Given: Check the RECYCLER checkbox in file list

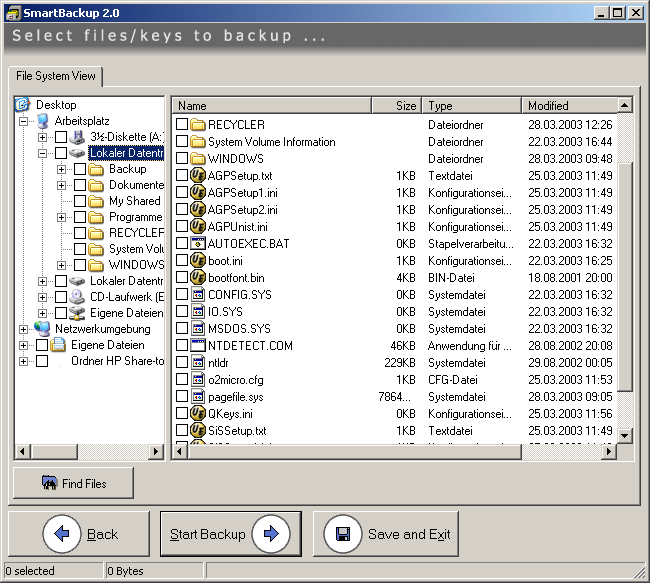Looking at the screenshot, I should (x=182, y=124).
